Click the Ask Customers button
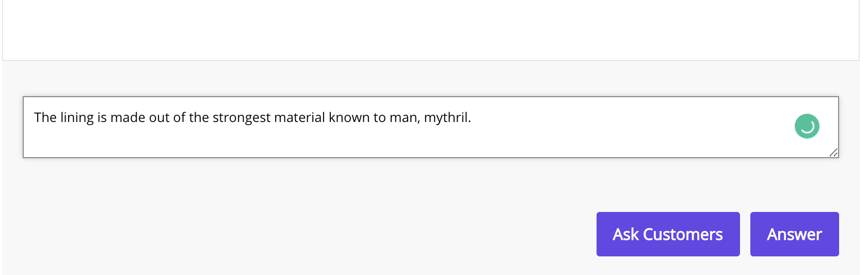Screen dimensions: 868x275 tap(668, 234)
